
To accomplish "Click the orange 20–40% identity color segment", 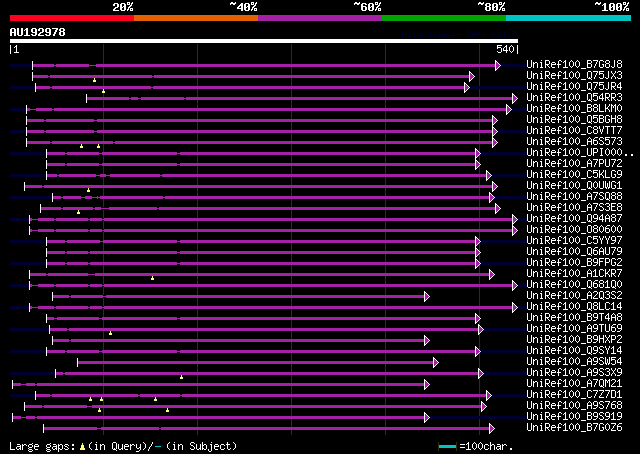I will point(196,18).
